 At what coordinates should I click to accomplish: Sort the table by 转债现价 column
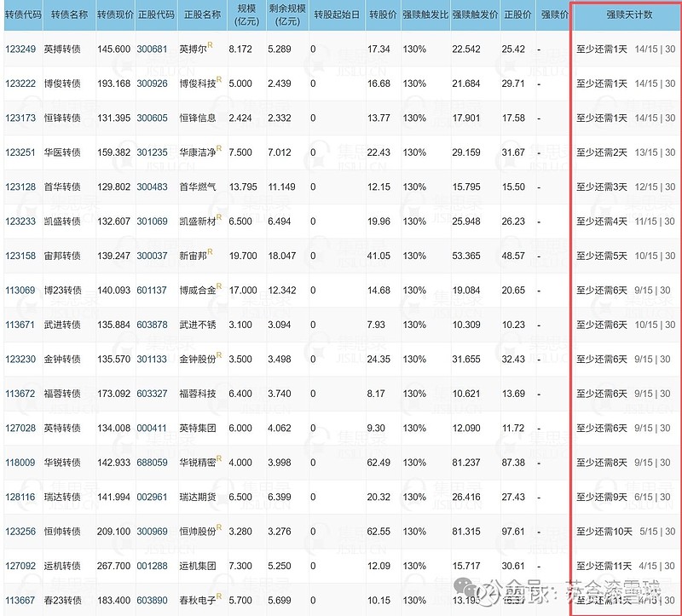coord(117,14)
